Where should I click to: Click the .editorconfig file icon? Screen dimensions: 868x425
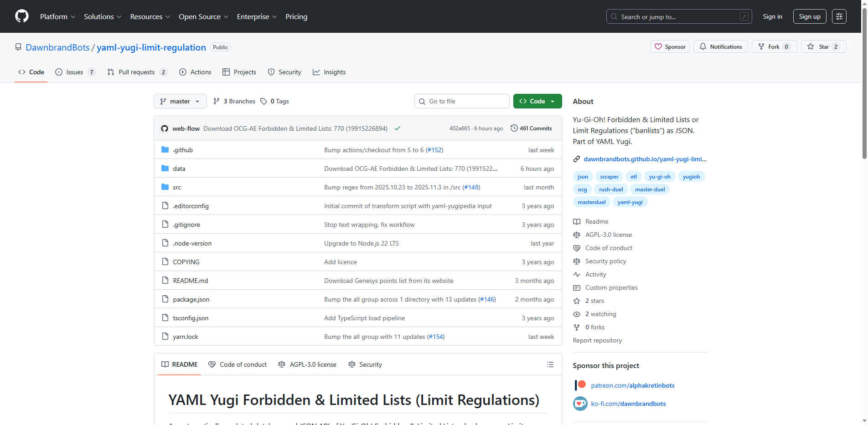coord(165,206)
